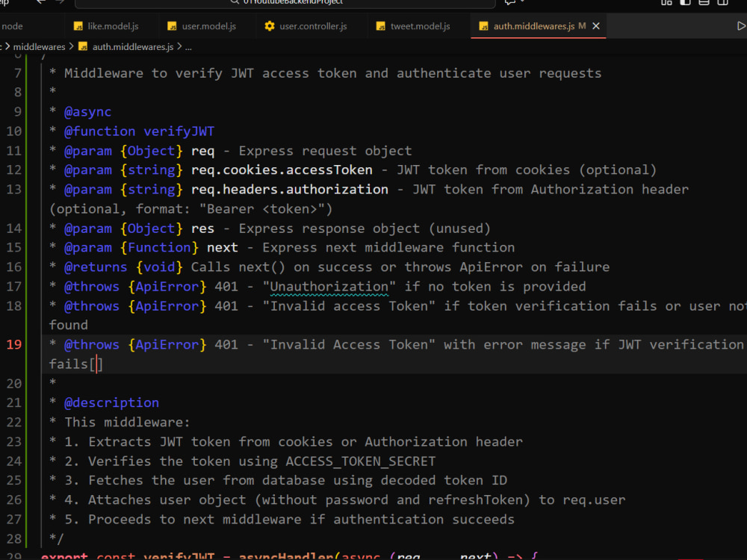
Task: Click the JS icon in the breadcrumb
Action: click(83, 46)
